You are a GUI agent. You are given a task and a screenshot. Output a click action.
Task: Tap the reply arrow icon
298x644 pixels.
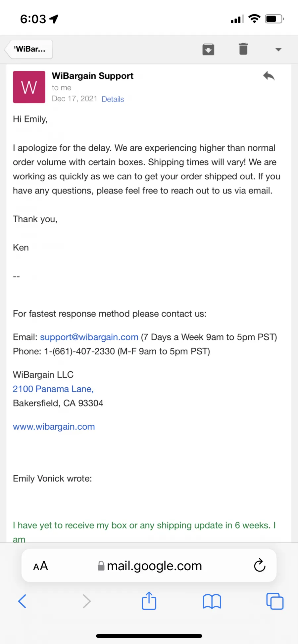point(269,76)
